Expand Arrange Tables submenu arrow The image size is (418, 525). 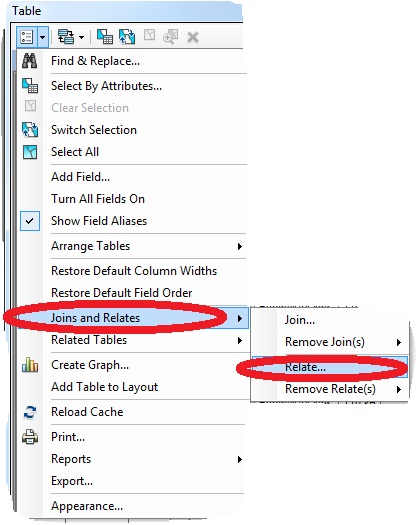(x=239, y=246)
